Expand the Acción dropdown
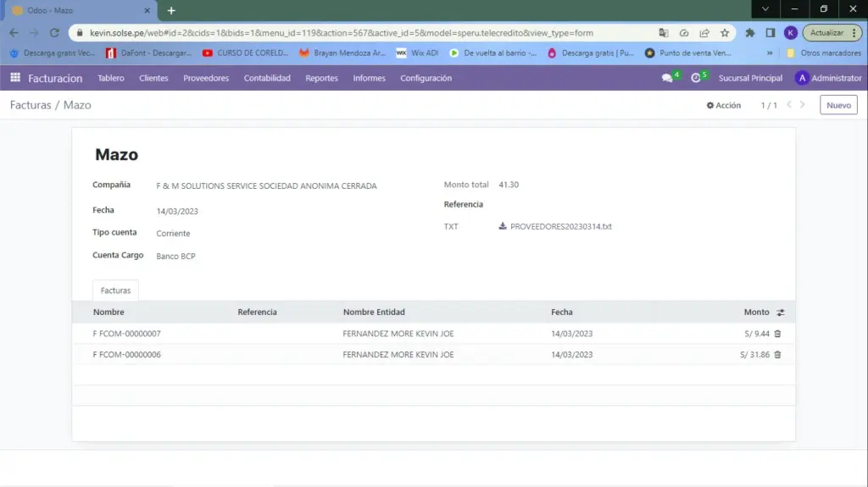The height and width of the screenshot is (487, 868). tap(724, 106)
